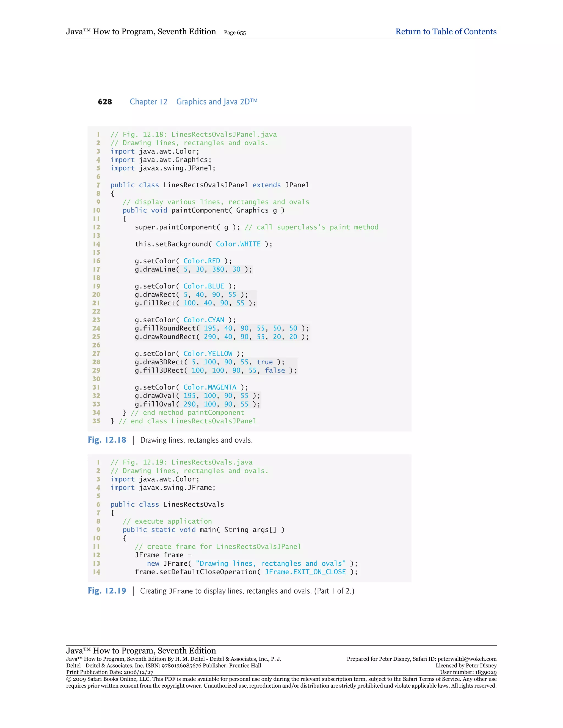Click the Page 655 label in header

(235, 33)
